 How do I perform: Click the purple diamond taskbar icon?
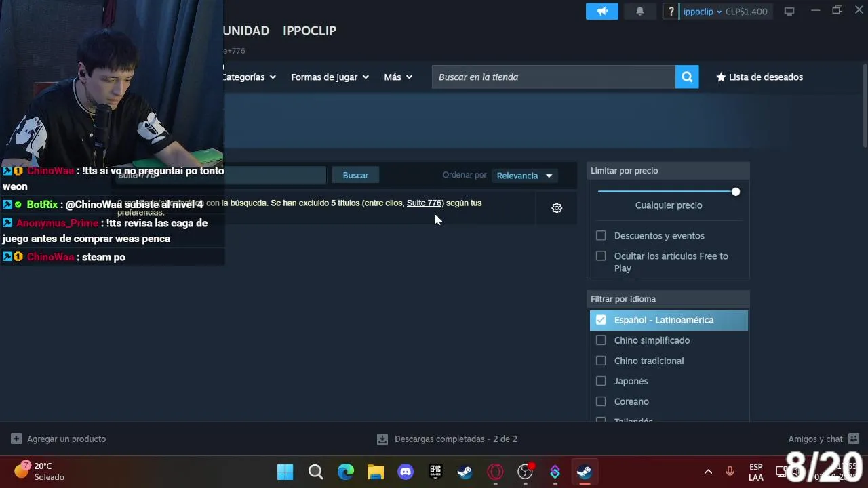[555, 472]
